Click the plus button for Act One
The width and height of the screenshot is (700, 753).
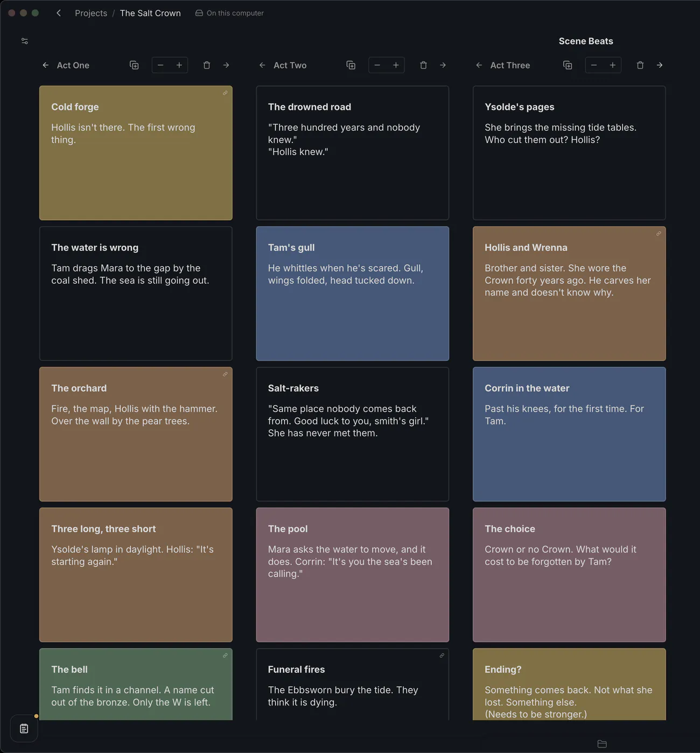(179, 65)
